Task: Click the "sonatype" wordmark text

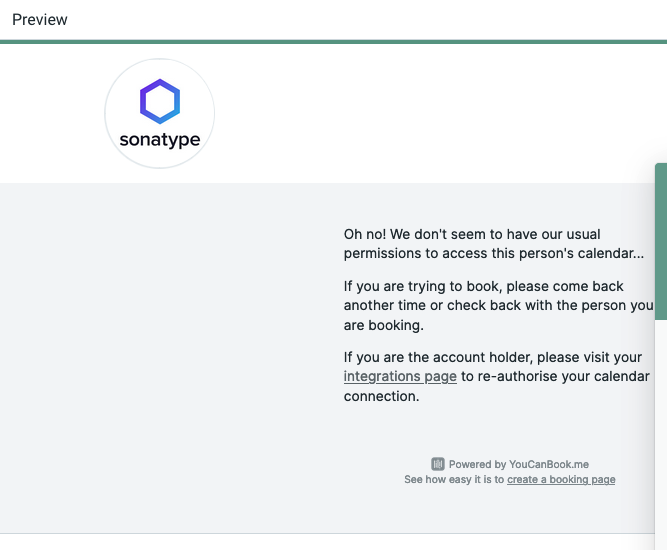Action: (x=160, y=140)
